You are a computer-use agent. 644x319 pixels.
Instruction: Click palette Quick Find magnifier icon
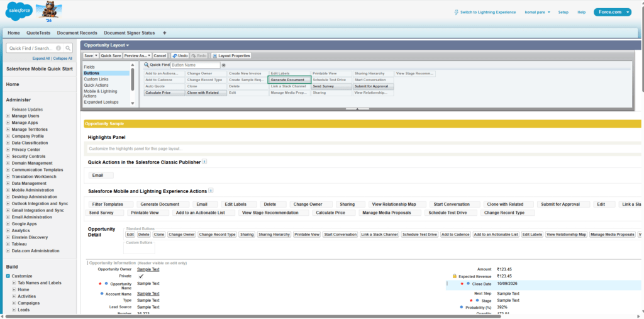pyautogui.click(x=146, y=65)
